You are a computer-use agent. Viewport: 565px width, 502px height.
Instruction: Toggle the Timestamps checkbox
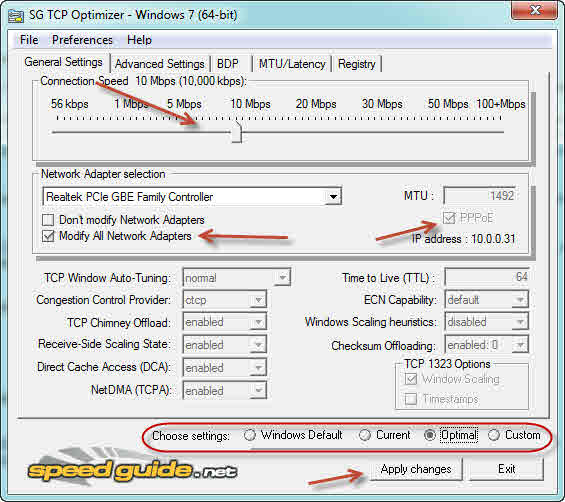click(411, 399)
